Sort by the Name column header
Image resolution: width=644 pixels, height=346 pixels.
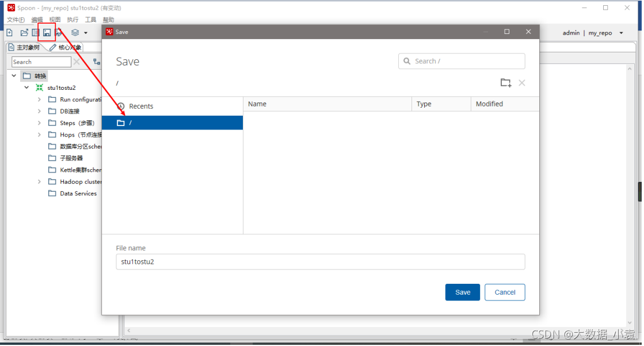[327, 104]
